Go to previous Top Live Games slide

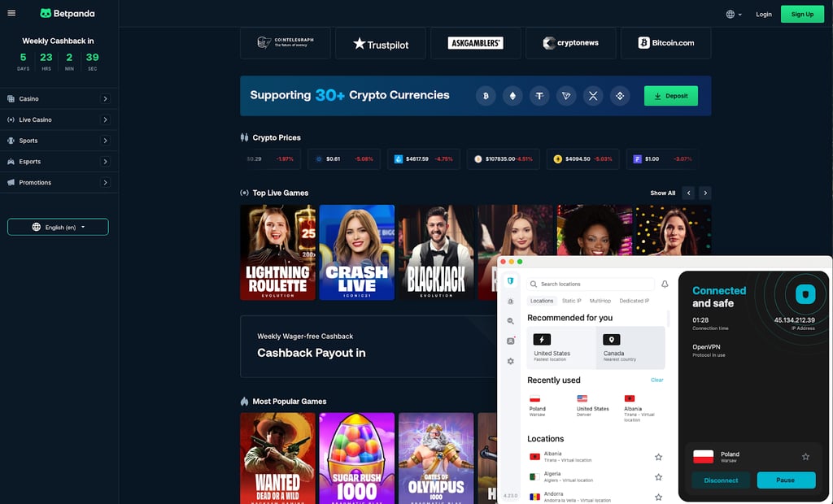click(688, 193)
